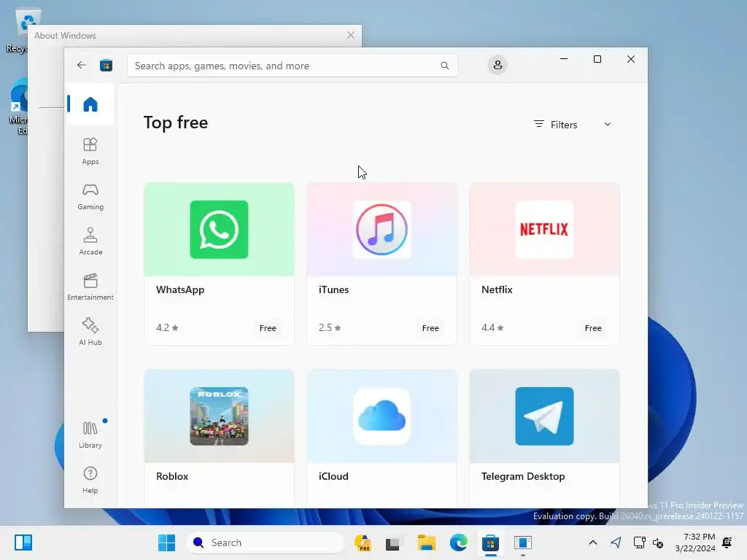This screenshot has height=560, width=747.
Task: Click the Roblox title text
Action: tap(172, 476)
